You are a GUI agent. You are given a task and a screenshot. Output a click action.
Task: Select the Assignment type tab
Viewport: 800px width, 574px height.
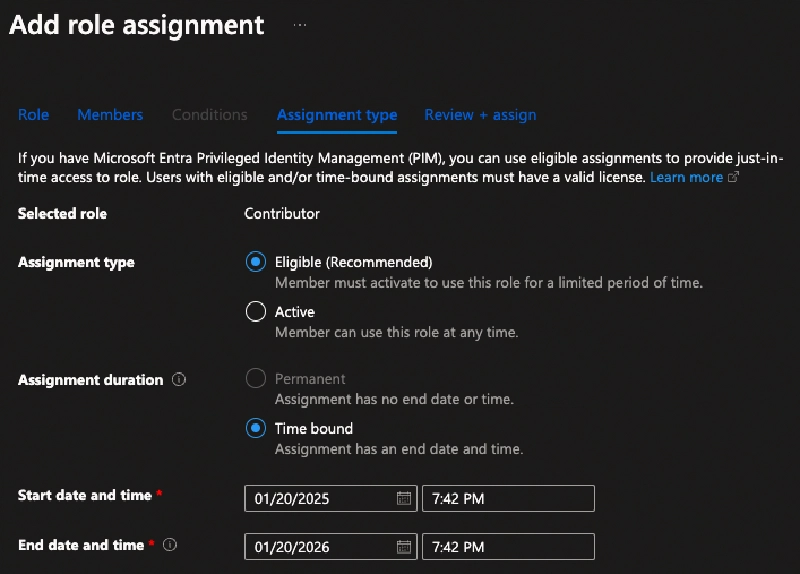pos(336,115)
